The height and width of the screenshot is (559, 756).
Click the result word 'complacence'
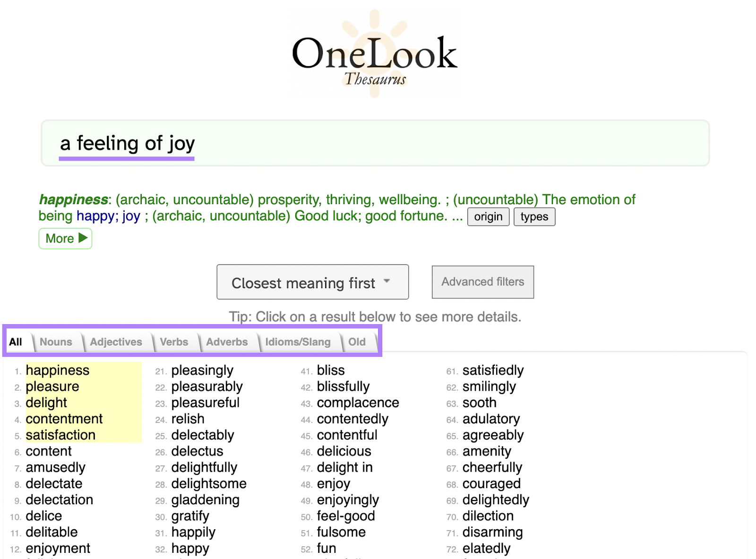[x=358, y=403]
